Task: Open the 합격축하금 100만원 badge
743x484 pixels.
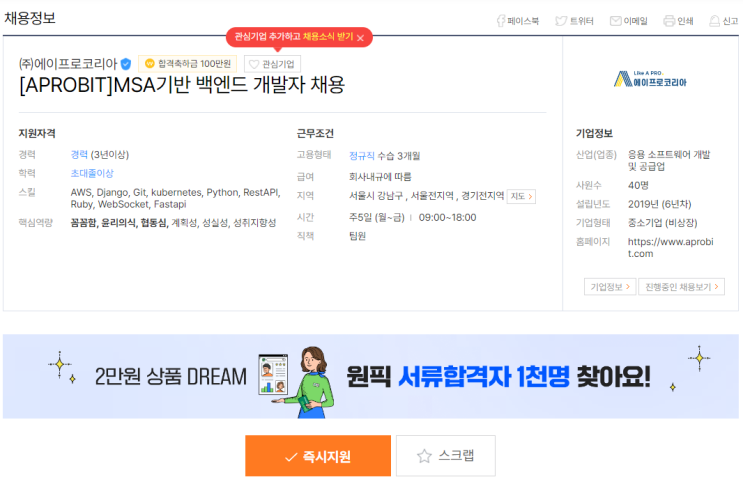Action: [x=188, y=64]
